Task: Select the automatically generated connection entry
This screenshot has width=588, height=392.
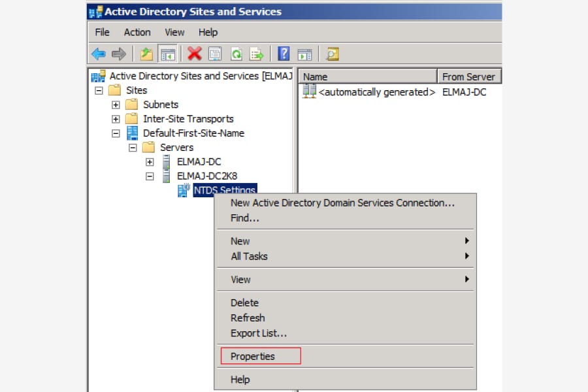Action: (x=376, y=92)
